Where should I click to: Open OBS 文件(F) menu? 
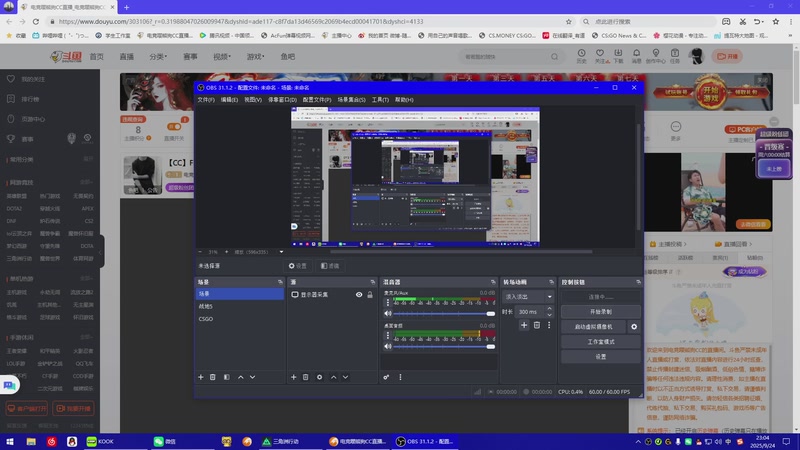point(206,100)
